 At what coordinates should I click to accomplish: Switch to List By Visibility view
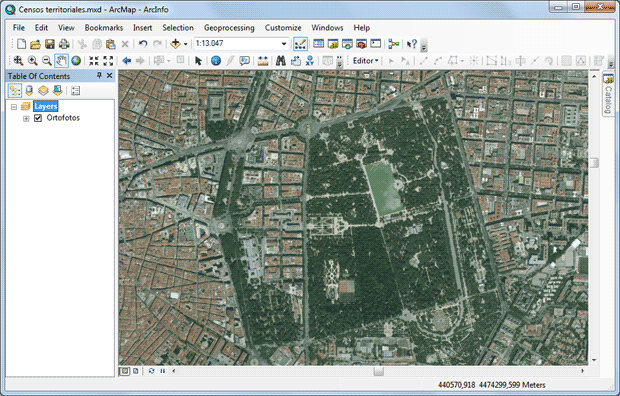43,91
